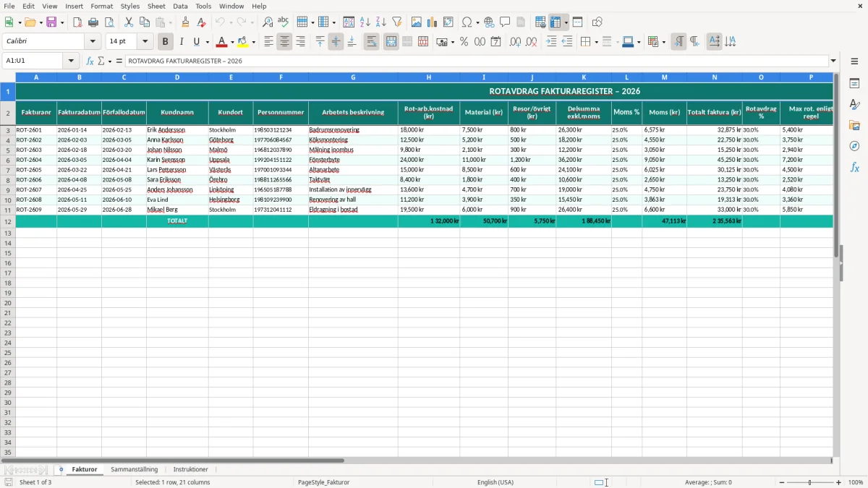
Task: Click the Merge and Center Cells icon
Action: 391,42
